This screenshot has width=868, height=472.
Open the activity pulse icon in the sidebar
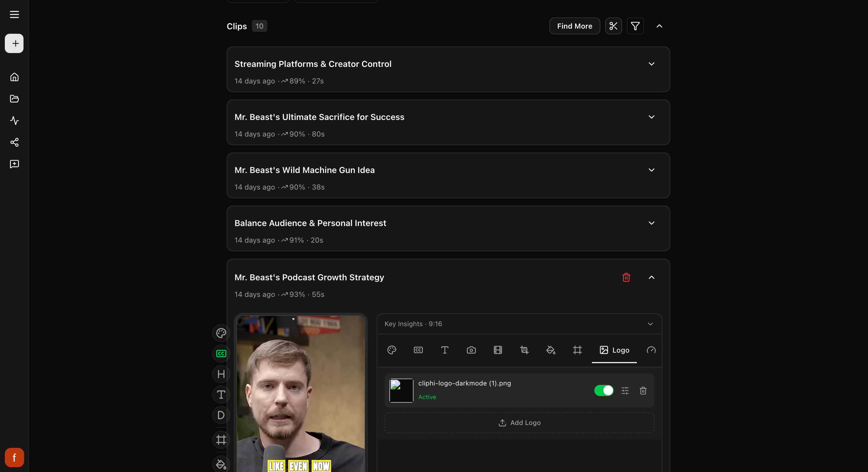pyautogui.click(x=14, y=121)
